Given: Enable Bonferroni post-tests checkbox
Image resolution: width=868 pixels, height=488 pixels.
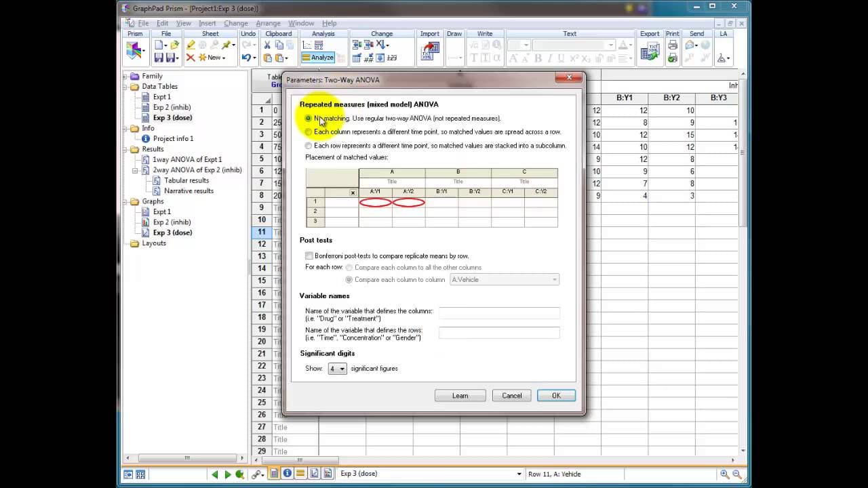Looking at the screenshot, I should click(309, 256).
